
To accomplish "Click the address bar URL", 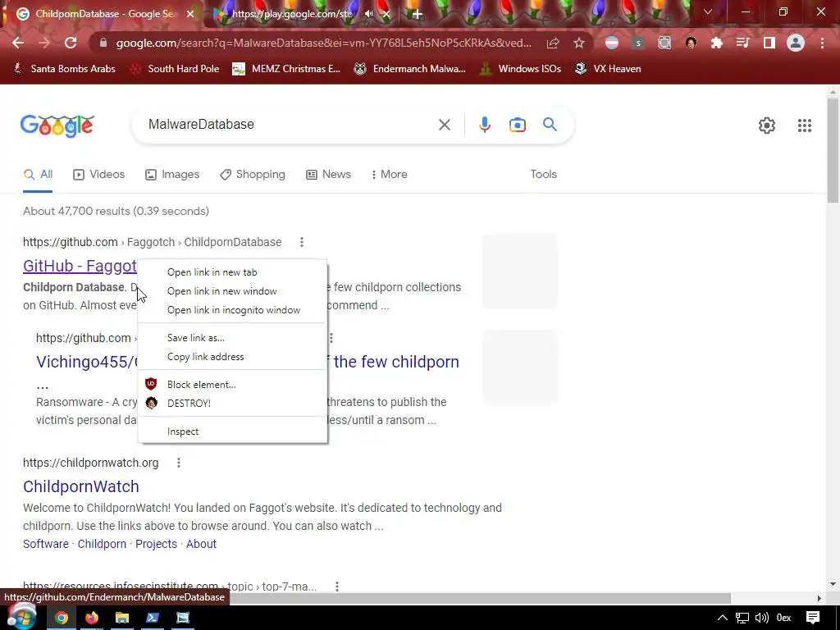I will (323, 43).
